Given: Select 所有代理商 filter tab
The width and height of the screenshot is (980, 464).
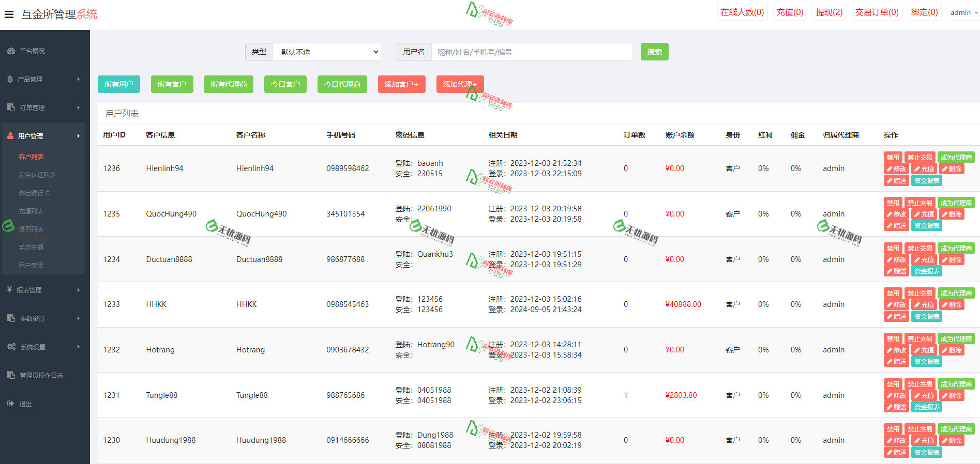Looking at the screenshot, I should (x=229, y=84).
